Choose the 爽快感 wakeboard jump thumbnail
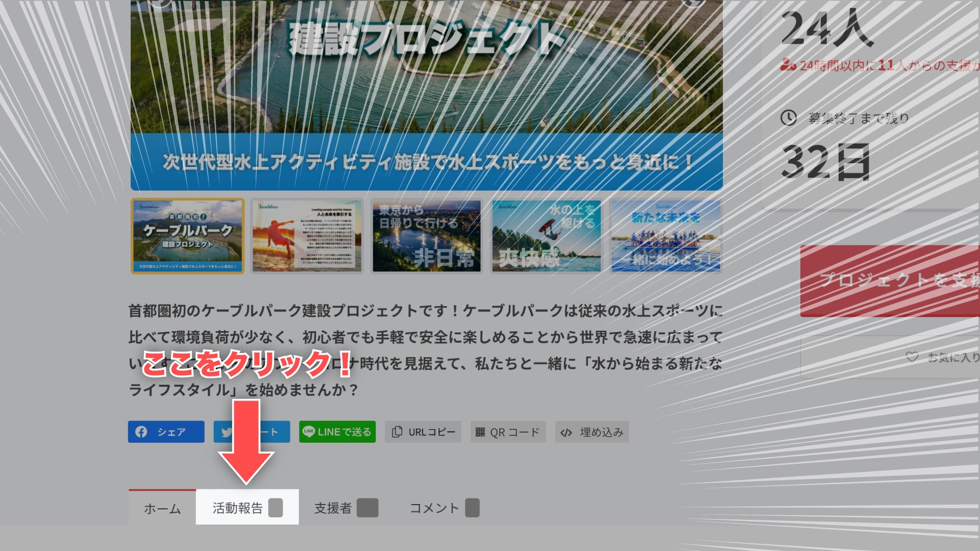The height and width of the screenshot is (551, 980). click(x=546, y=236)
